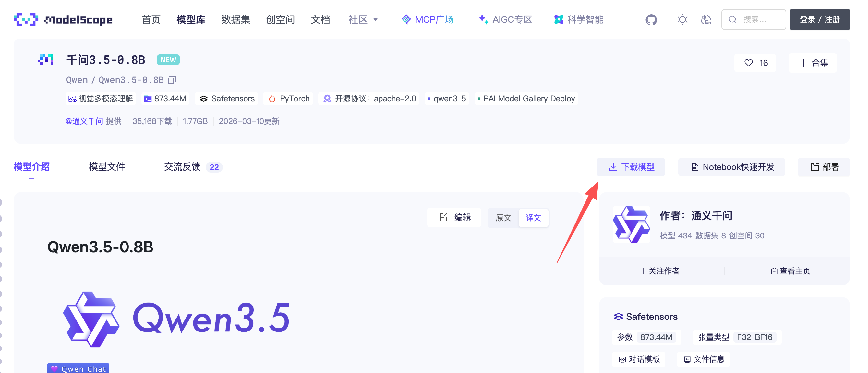This screenshot has height=373, width=868.
Task: Select 译文 view toggle
Action: tap(533, 218)
